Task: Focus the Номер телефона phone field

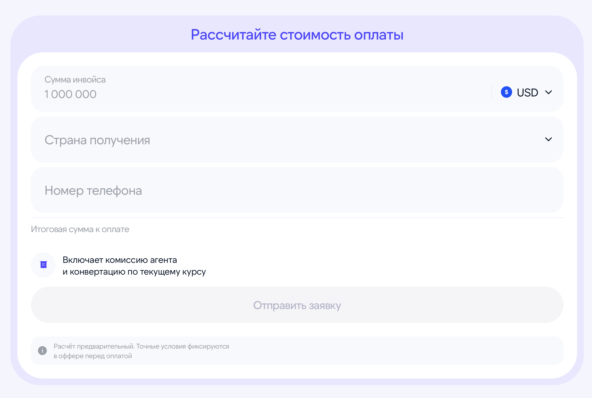Action: [x=297, y=190]
